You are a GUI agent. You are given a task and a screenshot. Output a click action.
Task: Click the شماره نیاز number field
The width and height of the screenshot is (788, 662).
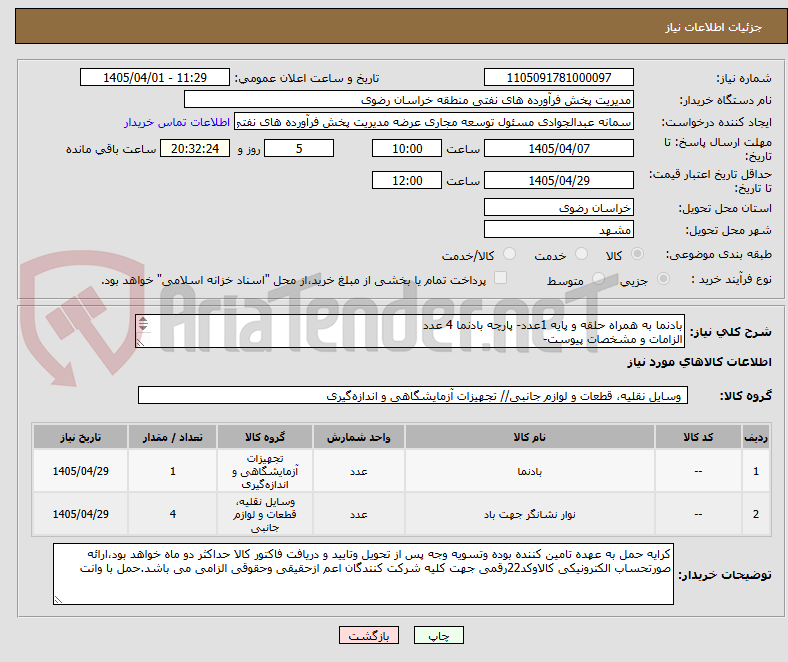559,78
